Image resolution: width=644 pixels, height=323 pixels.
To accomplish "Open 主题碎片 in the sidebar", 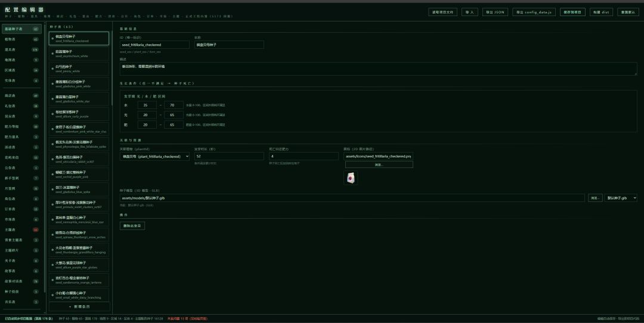I will [21, 250].
